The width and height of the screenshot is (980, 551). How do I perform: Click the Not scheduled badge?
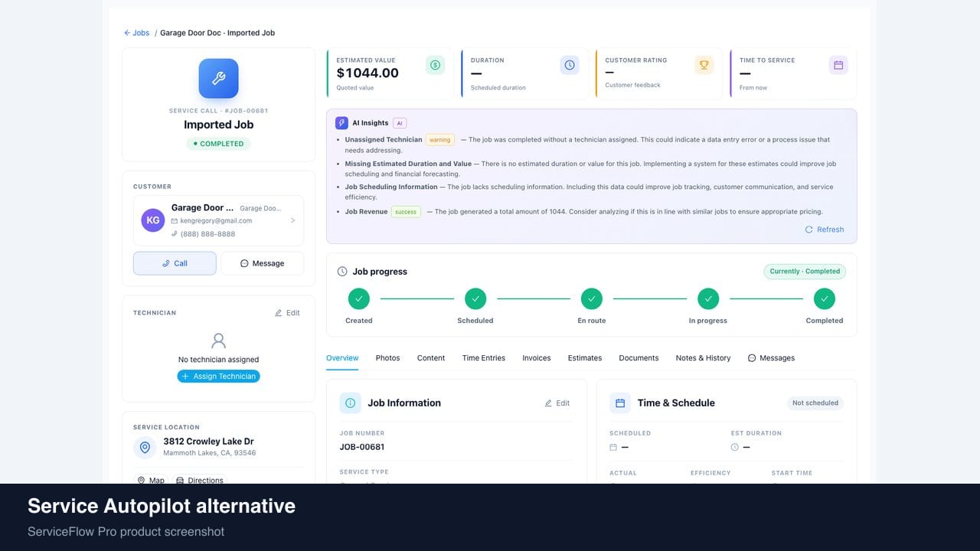[815, 403]
